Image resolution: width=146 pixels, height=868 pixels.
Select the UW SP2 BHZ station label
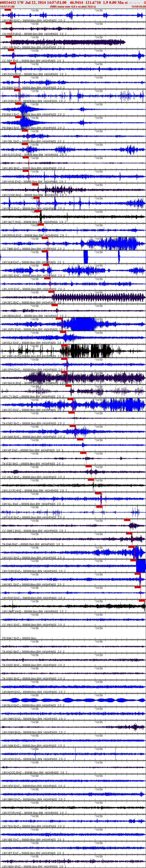(x=33, y=303)
